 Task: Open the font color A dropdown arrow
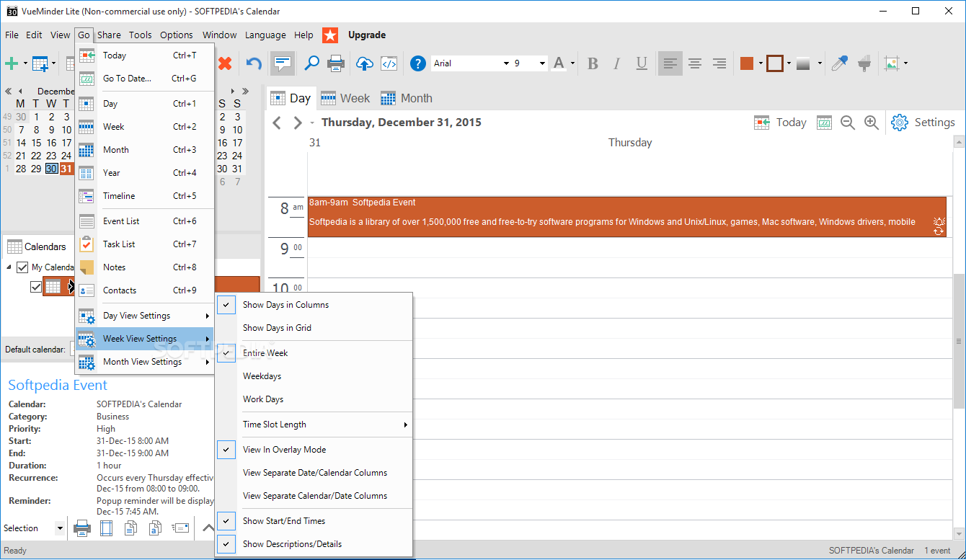tap(572, 63)
